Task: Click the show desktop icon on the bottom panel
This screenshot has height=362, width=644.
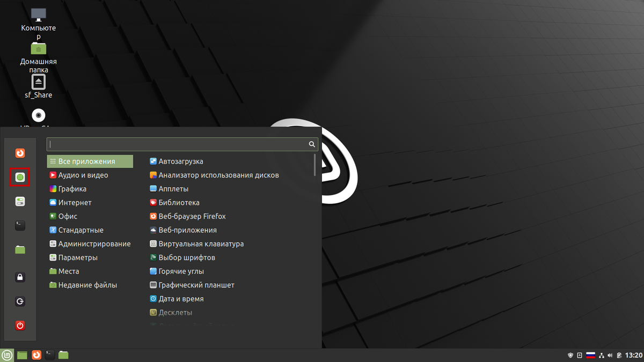Action: (22, 355)
